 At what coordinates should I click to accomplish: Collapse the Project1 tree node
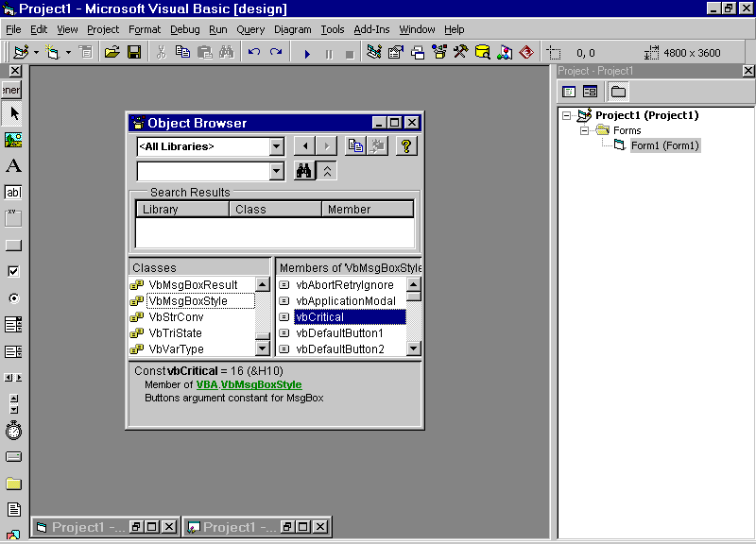tap(567, 115)
